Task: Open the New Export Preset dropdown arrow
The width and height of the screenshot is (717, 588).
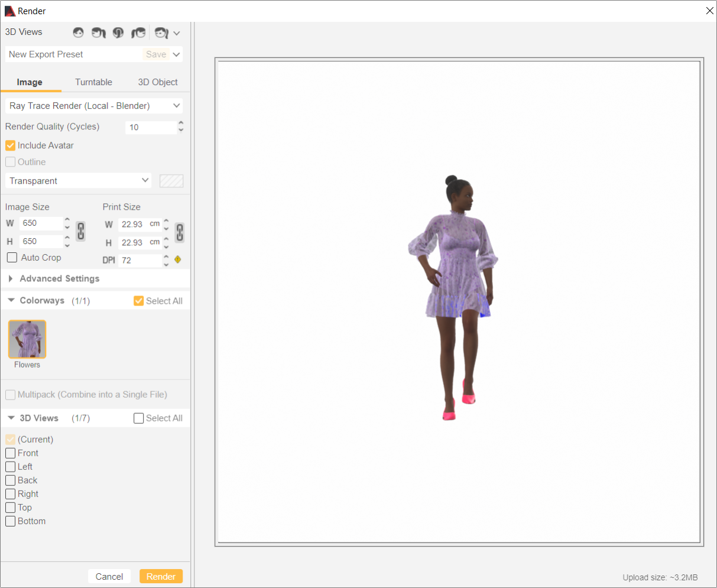Action: tap(176, 54)
